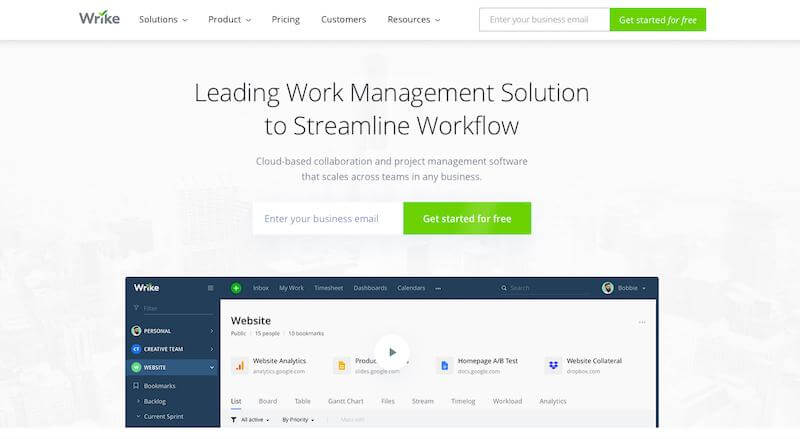Image resolution: width=800 pixels, height=439 pixels.
Task: Click the Website Analytics chart icon
Action: coord(240,365)
